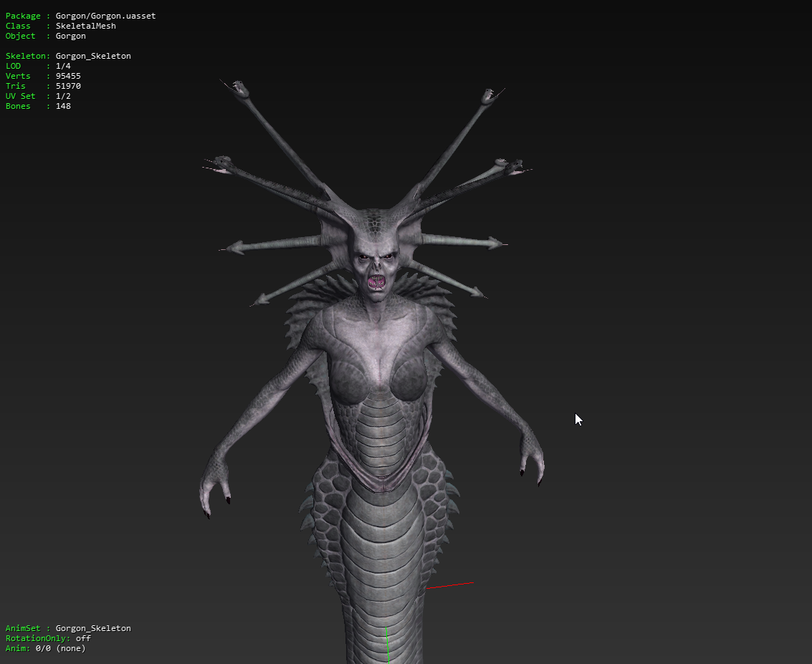Click the Tris count 51970
Screen dimensions: 812x664
[x=67, y=86]
